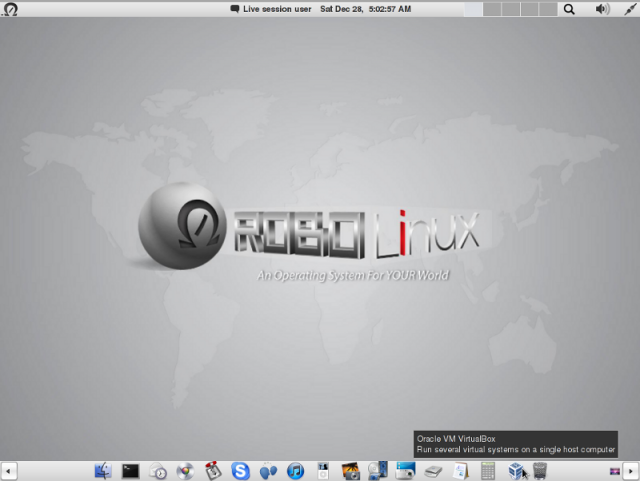640x481 pixels.
Task: Click the Live session user indicator
Action: (271, 9)
